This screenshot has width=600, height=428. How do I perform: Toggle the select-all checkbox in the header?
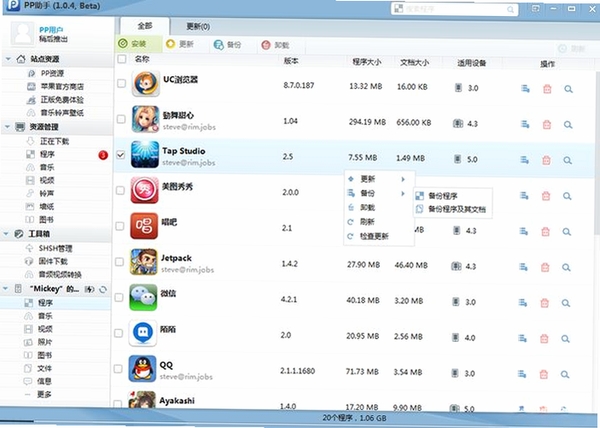(122, 59)
